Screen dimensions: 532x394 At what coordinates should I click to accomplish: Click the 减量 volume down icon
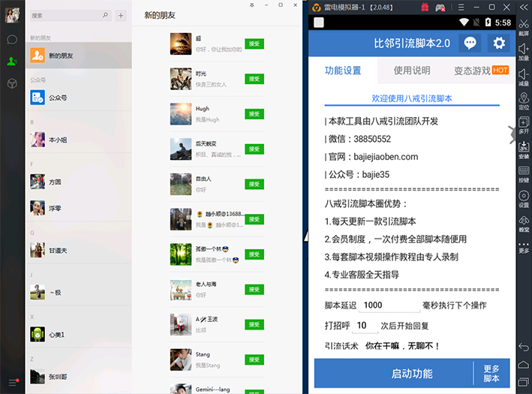tap(524, 77)
